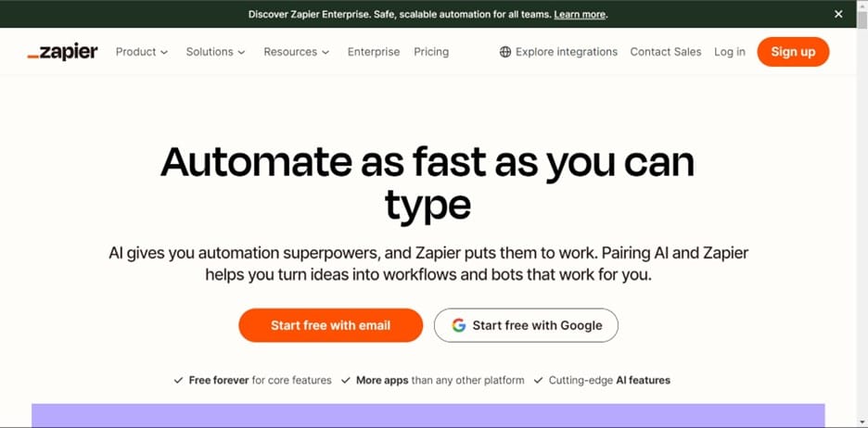The height and width of the screenshot is (428, 868).
Task: Click the Log in link
Action: click(x=730, y=52)
